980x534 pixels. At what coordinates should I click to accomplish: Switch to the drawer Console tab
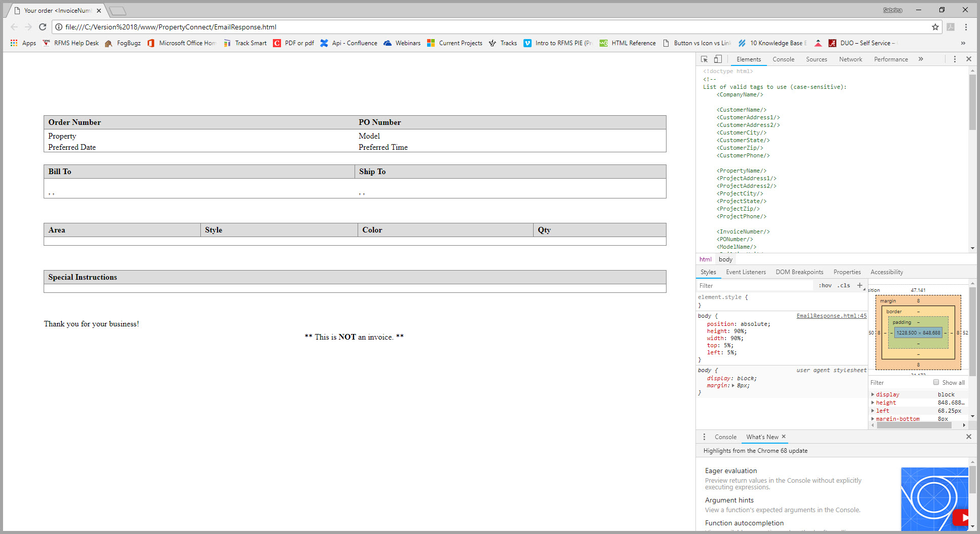725,437
